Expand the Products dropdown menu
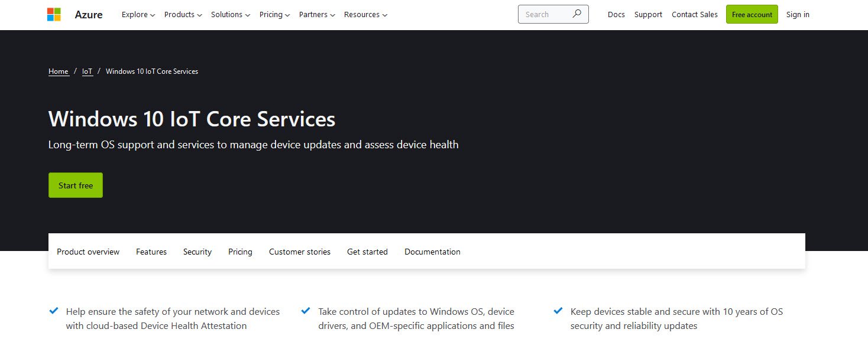This screenshot has height=352, width=868. (183, 15)
